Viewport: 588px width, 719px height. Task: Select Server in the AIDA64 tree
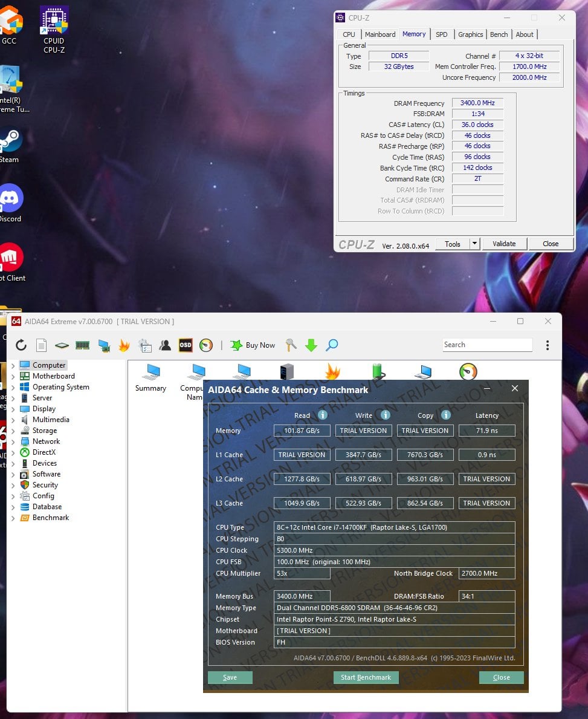[x=42, y=398]
